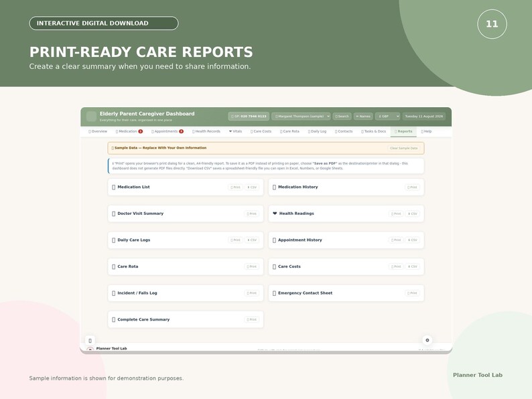Image resolution: width=532 pixels, height=399 pixels.
Task: Click the Elderly Parent Caregiver Dashboard title
Action: click(x=147, y=114)
